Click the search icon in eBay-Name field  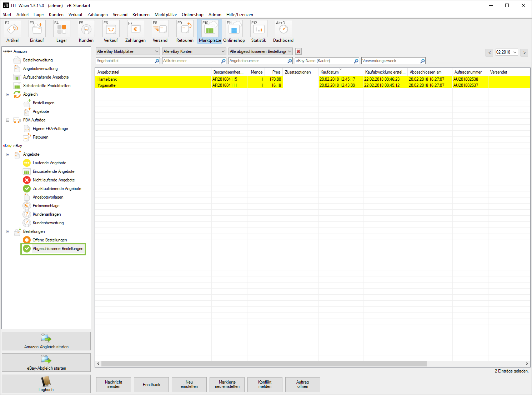[x=356, y=61]
